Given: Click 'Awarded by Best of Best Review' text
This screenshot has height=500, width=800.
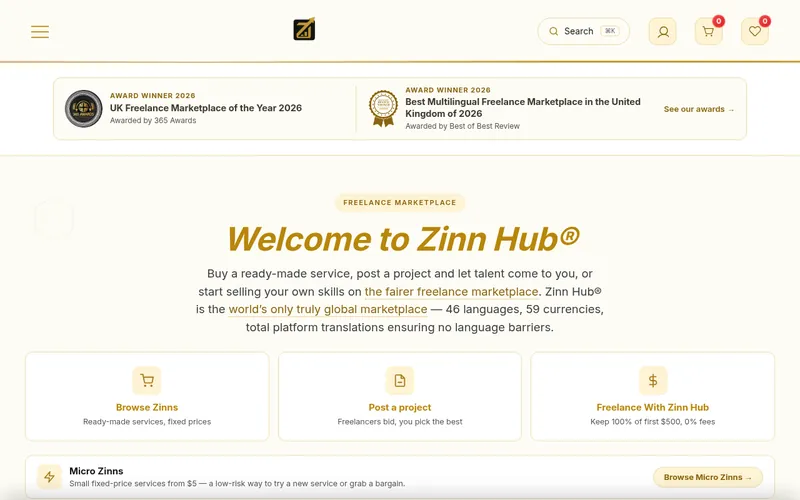Looking at the screenshot, I should point(462,126).
